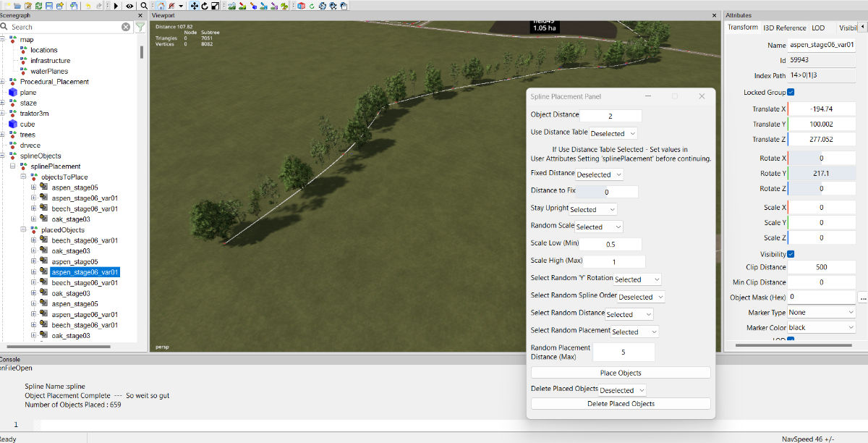Switch to the LOD tab
The height and width of the screenshot is (443, 868).
818,28
